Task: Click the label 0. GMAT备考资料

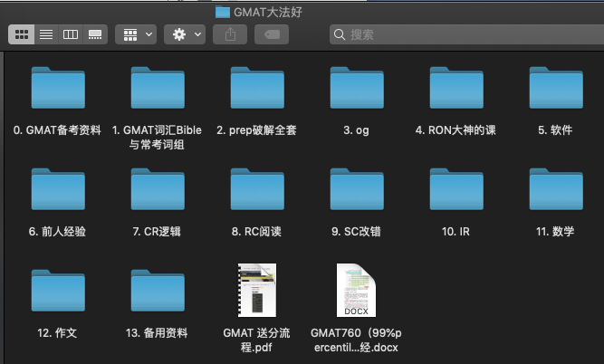Action: [57, 130]
